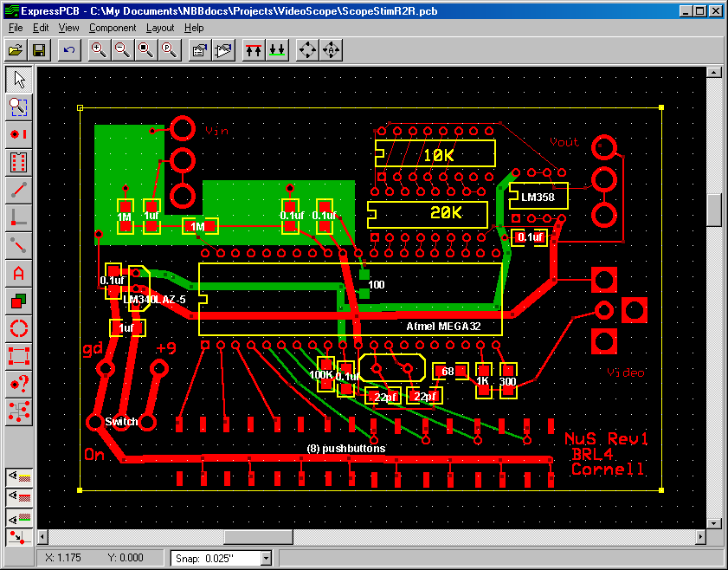Select the disconnect trace tool
728x570 pixels.
point(18,245)
